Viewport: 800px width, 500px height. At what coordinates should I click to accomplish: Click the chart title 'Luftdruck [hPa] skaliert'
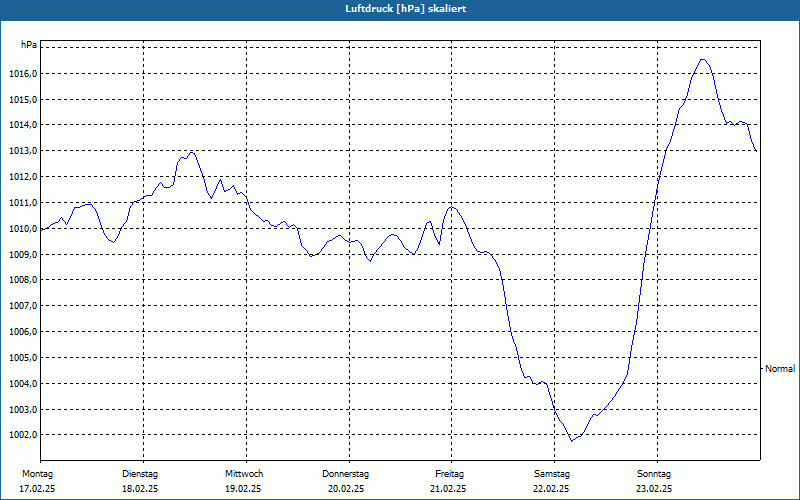pyautogui.click(x=406, y=9)
